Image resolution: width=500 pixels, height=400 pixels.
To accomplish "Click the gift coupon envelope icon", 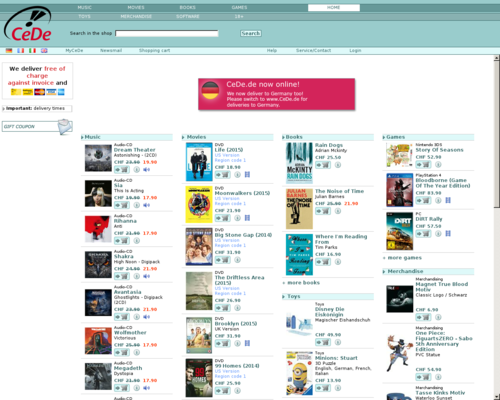I will click(65, 127).
